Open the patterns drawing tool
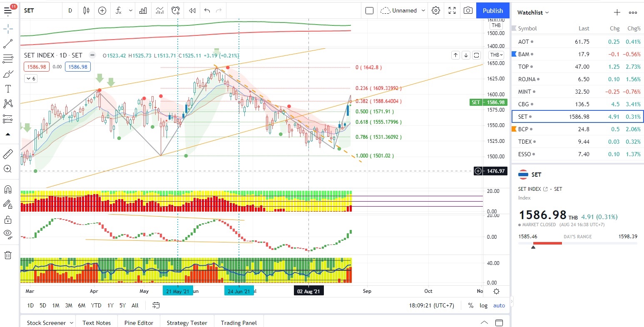Viewport: 644px width, 327px height. pyautogui.click(x=8, y=103)
